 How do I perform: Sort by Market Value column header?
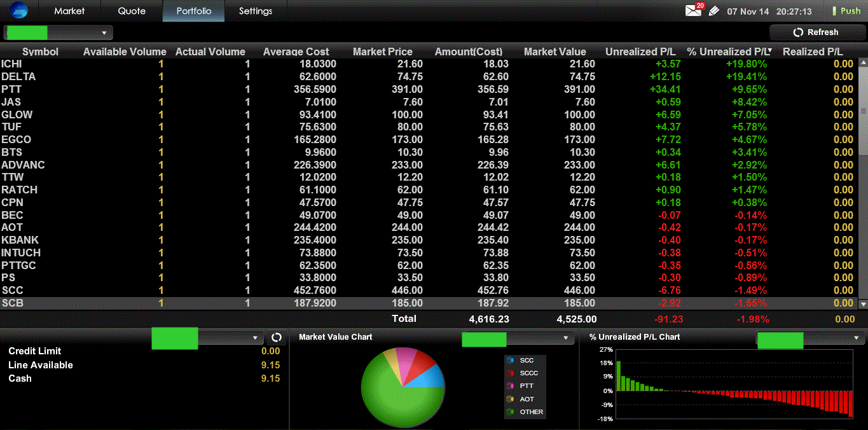click(x=555, y=52)
